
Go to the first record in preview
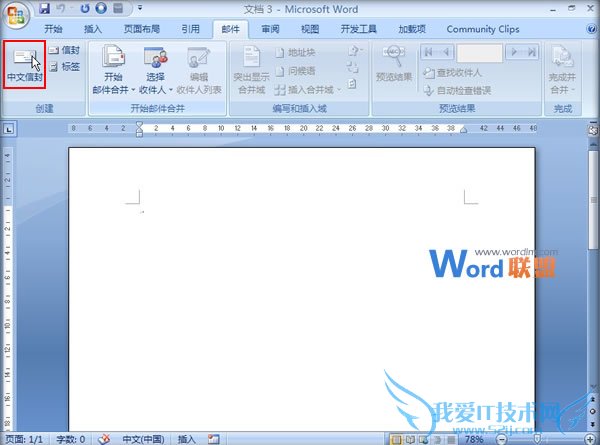pos(429,52)
